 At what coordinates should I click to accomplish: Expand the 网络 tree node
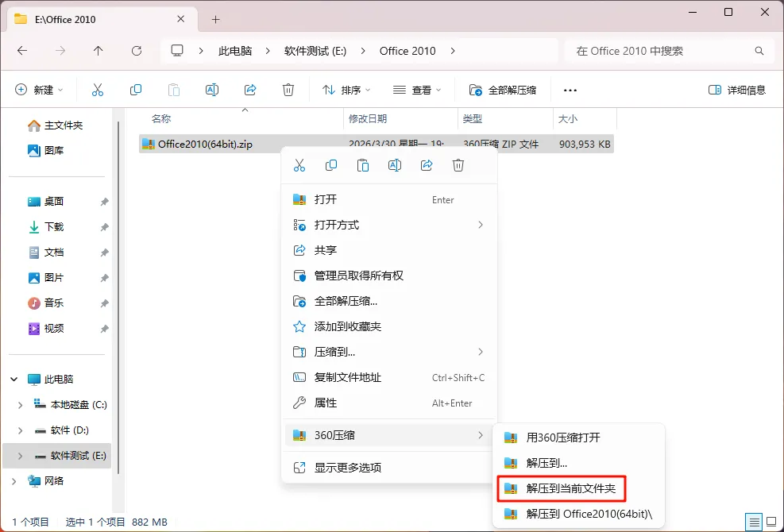(14, 481)
